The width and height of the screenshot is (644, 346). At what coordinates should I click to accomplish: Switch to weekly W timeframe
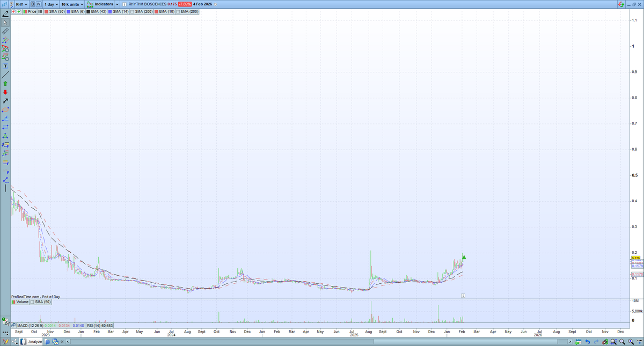point(39,4)
